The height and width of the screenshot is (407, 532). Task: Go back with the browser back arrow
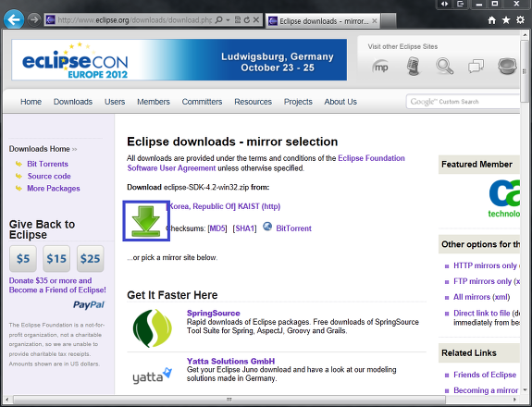(x=14, y=19)
